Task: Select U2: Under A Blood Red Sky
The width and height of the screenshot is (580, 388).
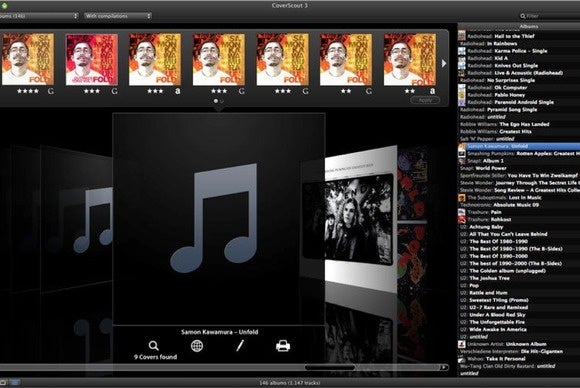Action: point(519,315)
